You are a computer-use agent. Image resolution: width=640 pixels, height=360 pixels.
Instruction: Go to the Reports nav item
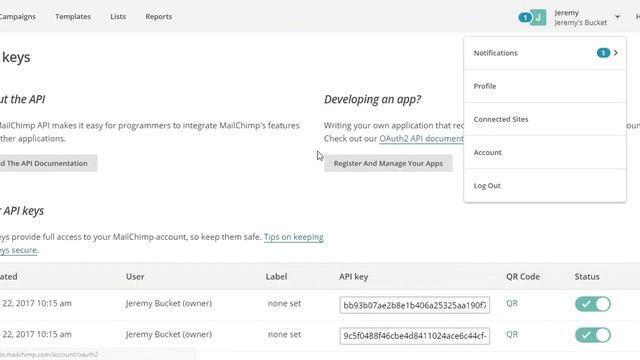[x=158, y=17]
